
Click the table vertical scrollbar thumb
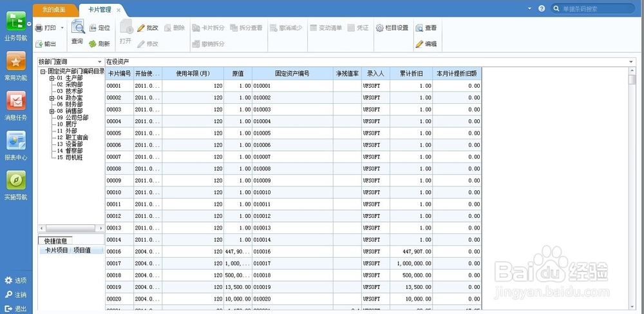pos(632,79)
